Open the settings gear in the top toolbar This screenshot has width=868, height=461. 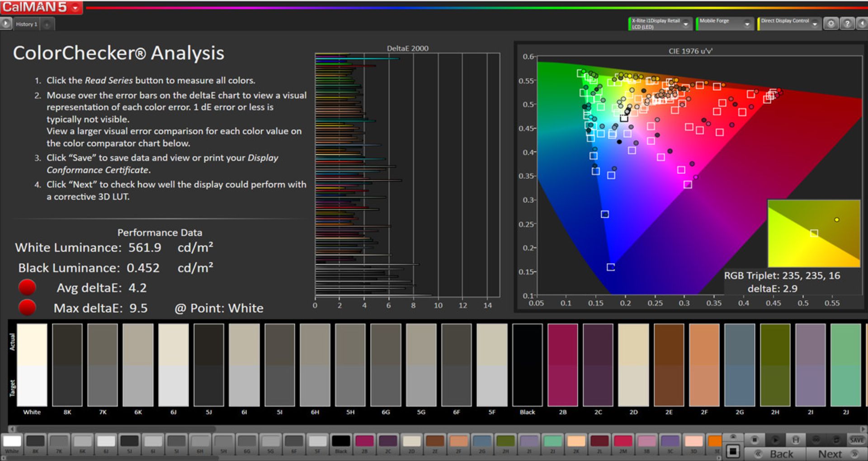pyautogui.click(x=831, y=24)
